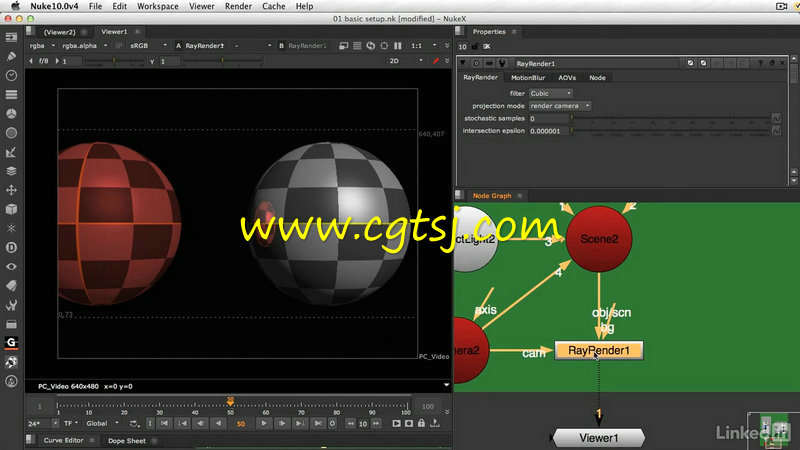800x450 pixels.
Task: Switch to the Dope Sheet tab
Action: coord(127,441)
